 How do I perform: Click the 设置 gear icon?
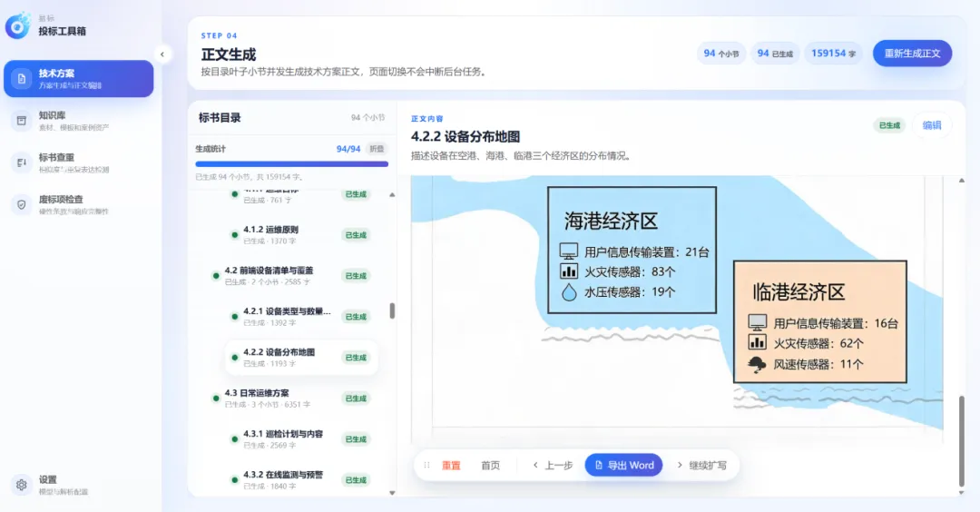click(21, 485)
